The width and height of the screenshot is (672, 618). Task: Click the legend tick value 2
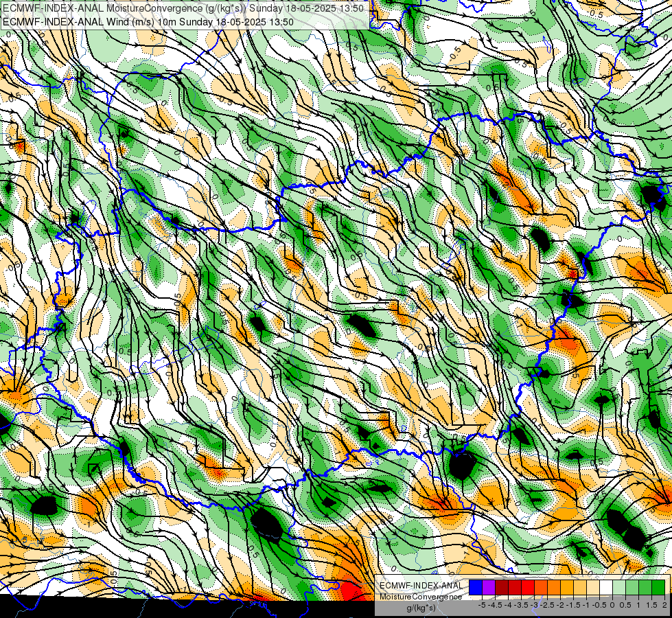coord(664,605)
